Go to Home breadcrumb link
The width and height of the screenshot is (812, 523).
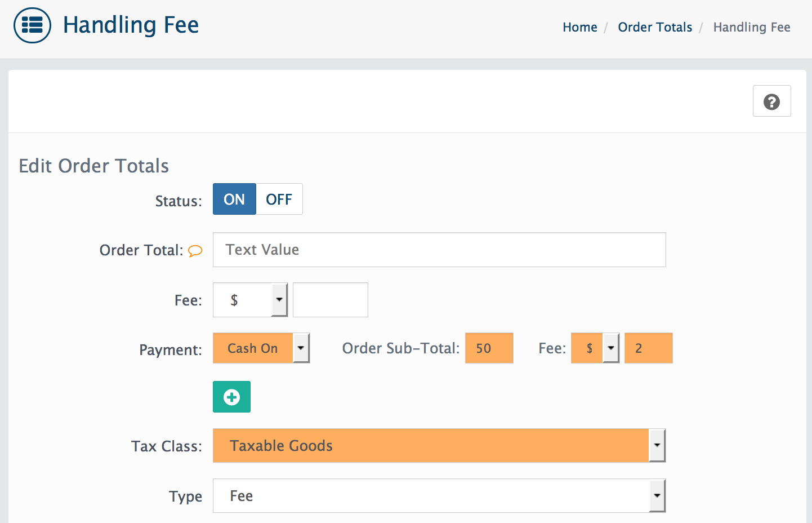coord(580,27)
